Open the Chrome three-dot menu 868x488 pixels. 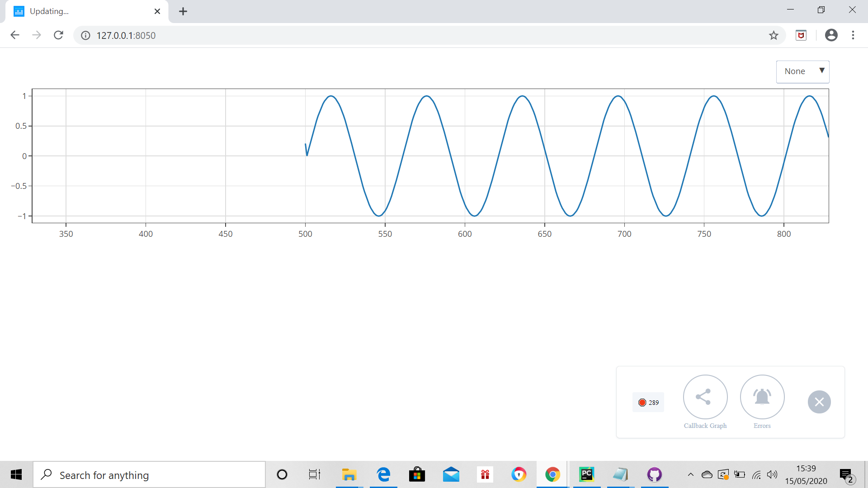853,35
